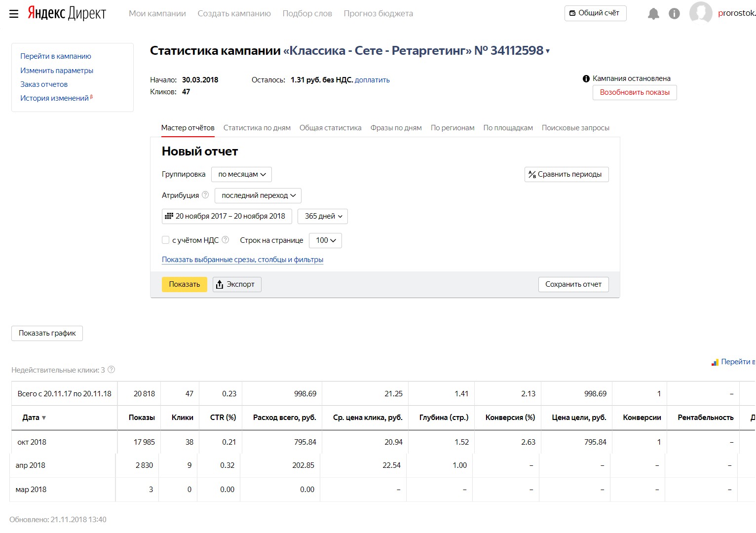
Task: Click the notifications bell icon
Action: tap(653, 14)
